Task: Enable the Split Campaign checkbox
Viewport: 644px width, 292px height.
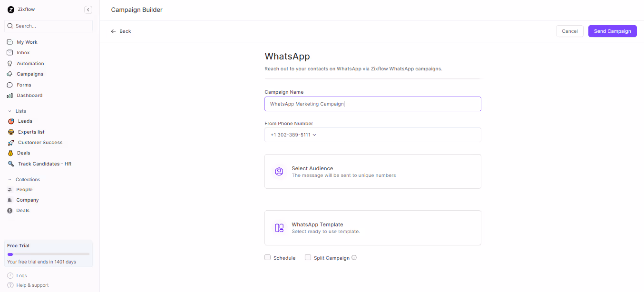Action: pos(308,257)
